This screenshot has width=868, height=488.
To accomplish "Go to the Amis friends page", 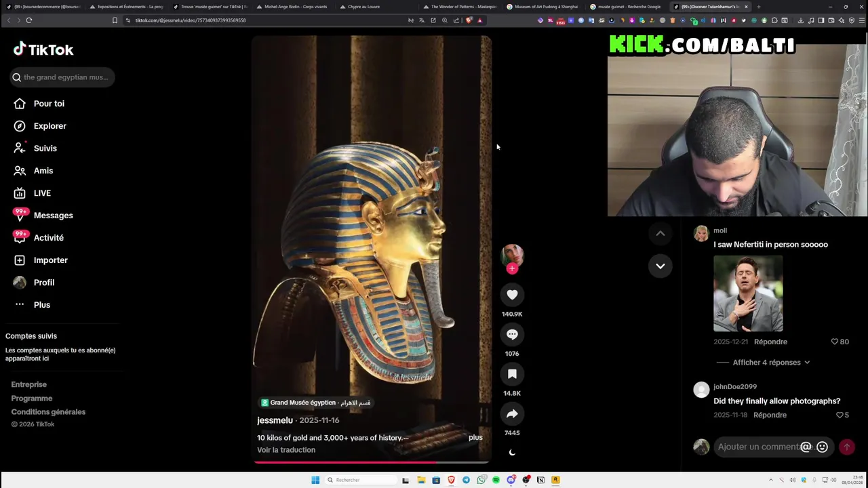I will tap(33, 171).
